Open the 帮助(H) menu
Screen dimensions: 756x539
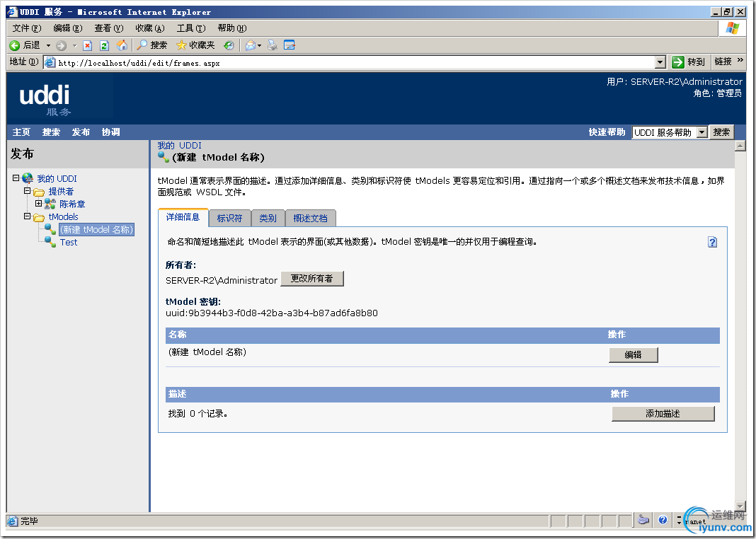pos(232,28)
